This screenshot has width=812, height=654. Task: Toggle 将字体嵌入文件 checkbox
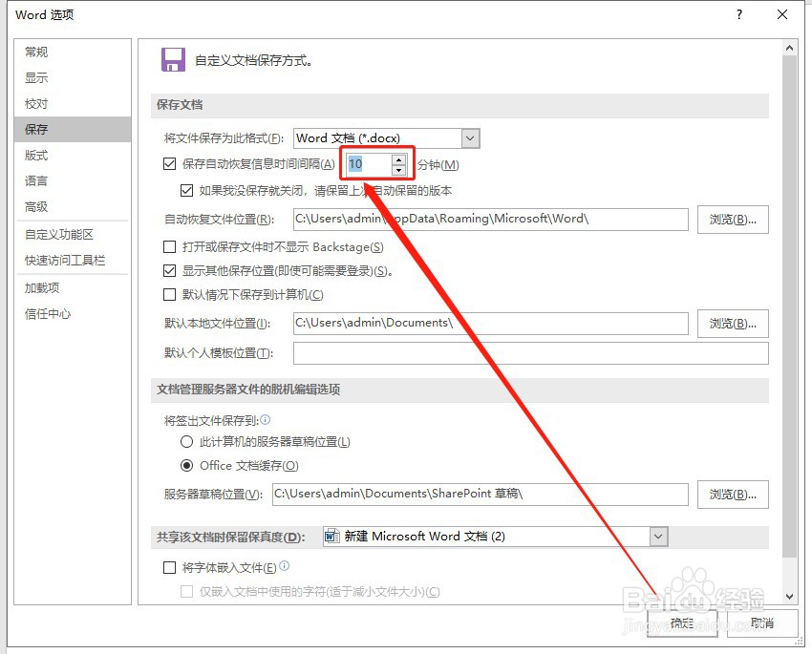pos(169,567)
